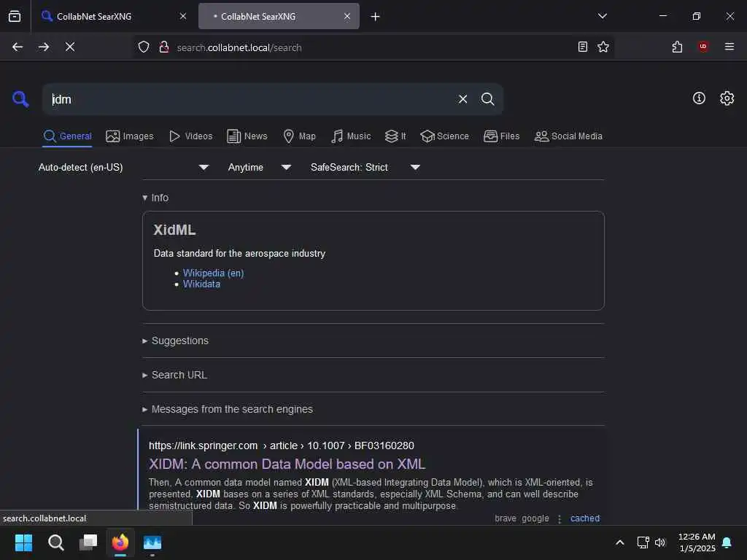Switch to the Videos category
747x560 pixels.
tap(190, 136)
